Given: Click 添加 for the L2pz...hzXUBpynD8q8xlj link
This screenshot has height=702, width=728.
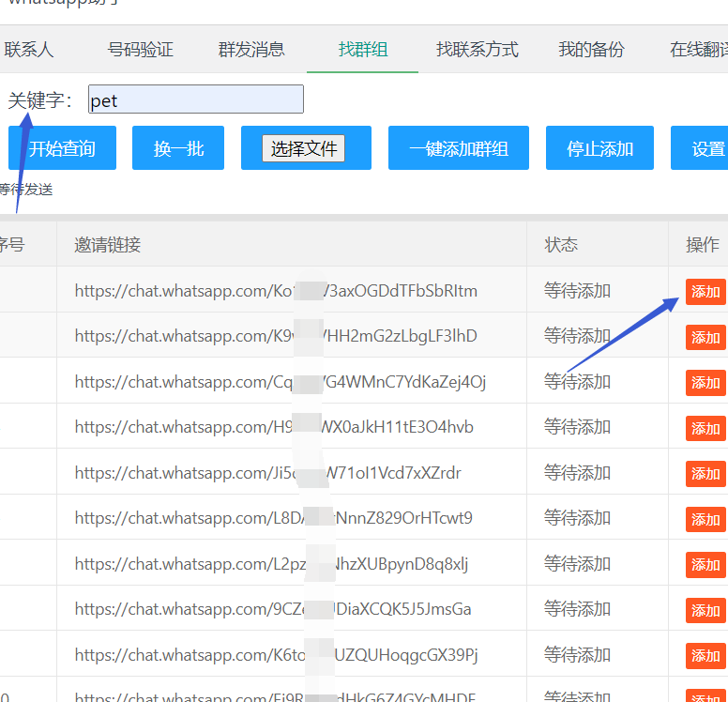Looking at the screenshot, I should (705, 565).
